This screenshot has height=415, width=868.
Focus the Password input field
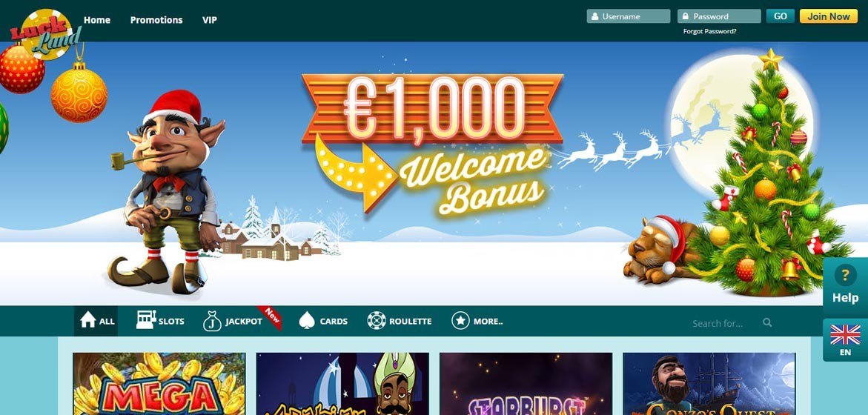[719, 16]
